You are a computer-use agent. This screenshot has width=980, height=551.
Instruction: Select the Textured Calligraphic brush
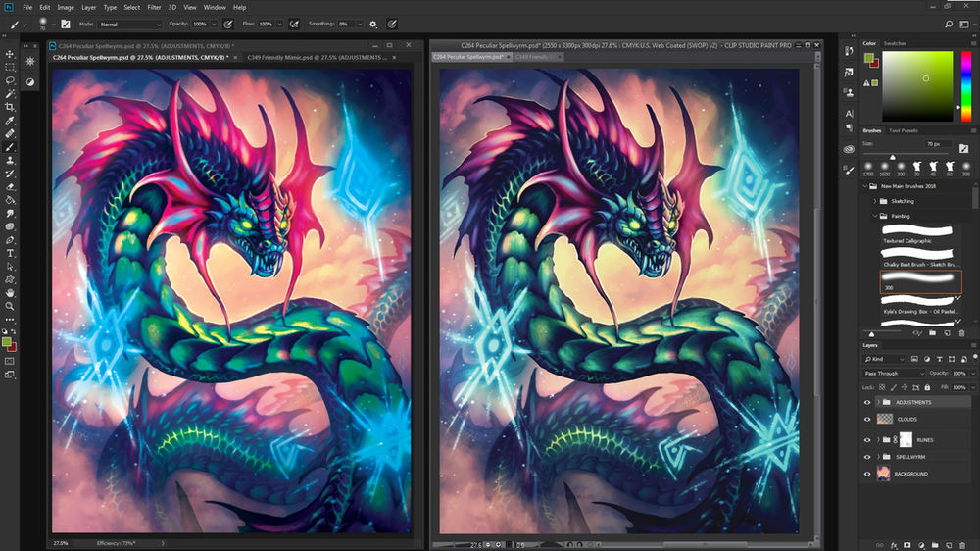tap(920, 234)
